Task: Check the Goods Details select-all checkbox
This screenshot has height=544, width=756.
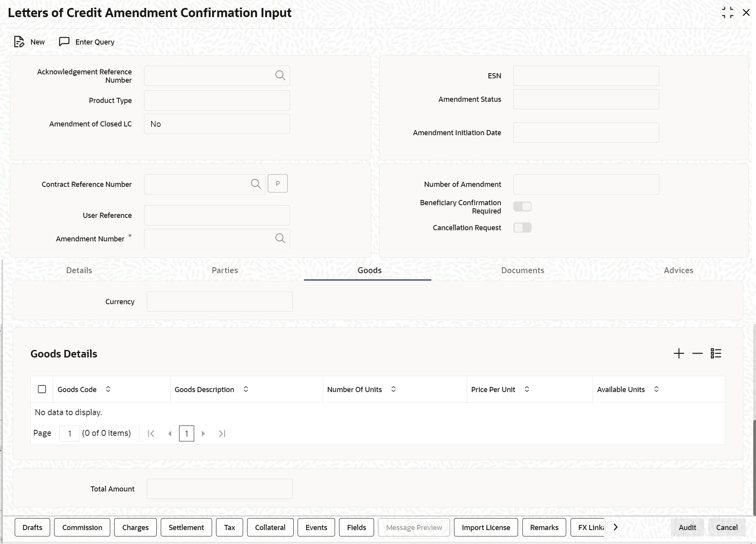Action: [x=42, y=389]
